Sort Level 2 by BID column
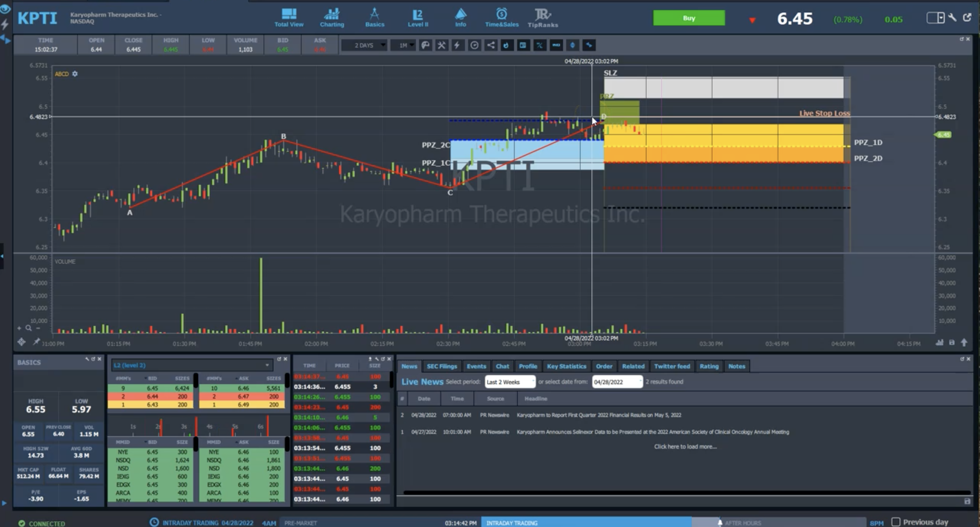This screenshot has width=980, height=527. click(x=152, y=378)
